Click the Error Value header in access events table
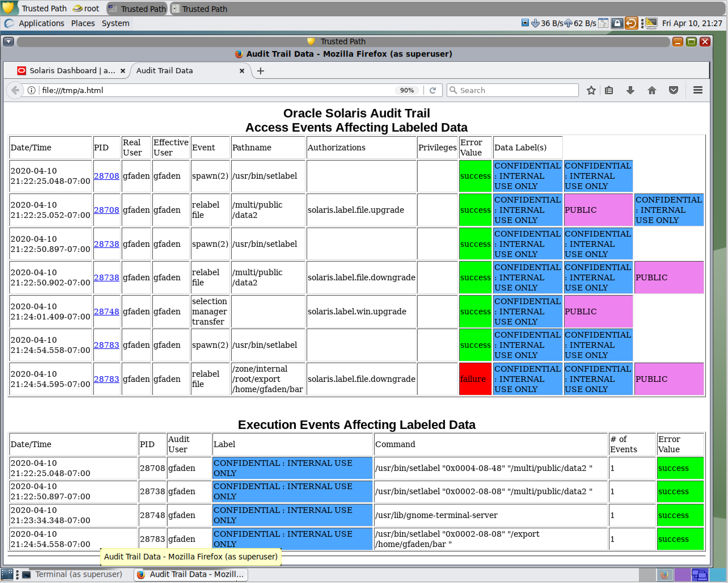This screenshot has width=728, height=583. coord(475,147)
